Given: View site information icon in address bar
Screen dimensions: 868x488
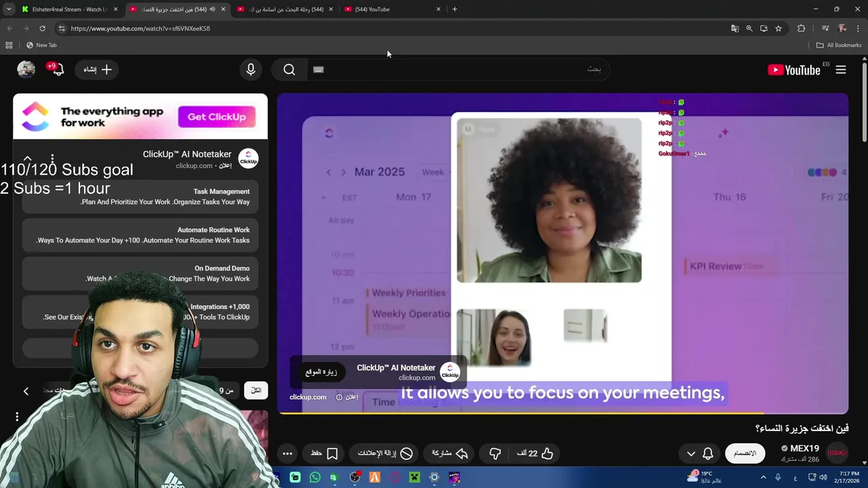Looking at the screenshot, I should coord(62,28).
